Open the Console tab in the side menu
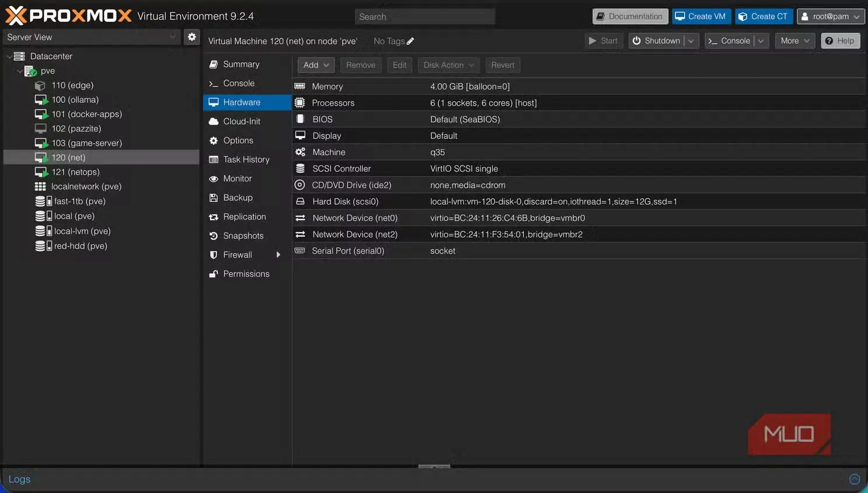This screenshot has height=493, width=868. click(x=247, y=84)
